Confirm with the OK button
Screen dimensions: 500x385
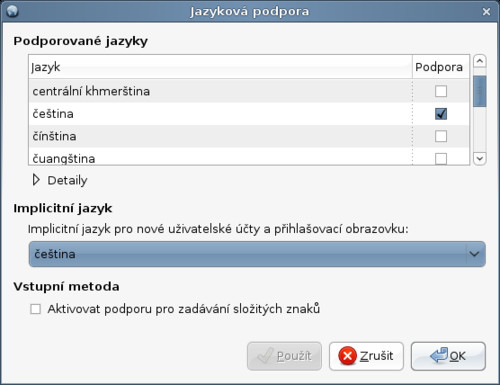448,356
